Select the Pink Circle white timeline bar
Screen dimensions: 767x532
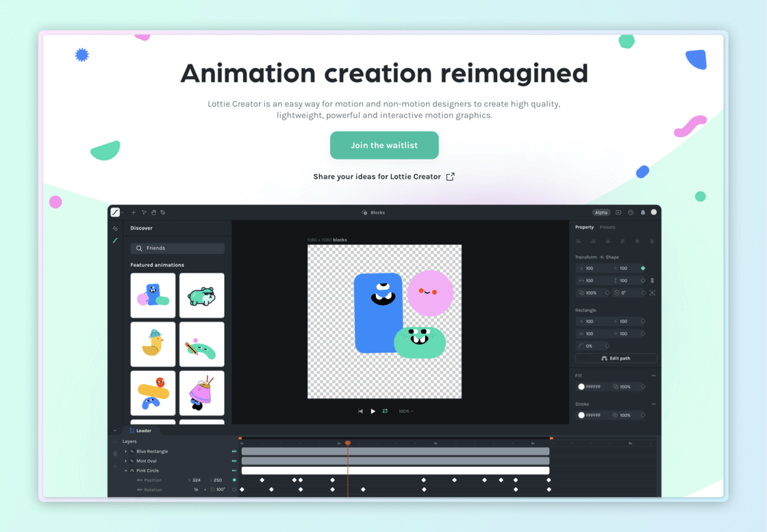(395, 470)
